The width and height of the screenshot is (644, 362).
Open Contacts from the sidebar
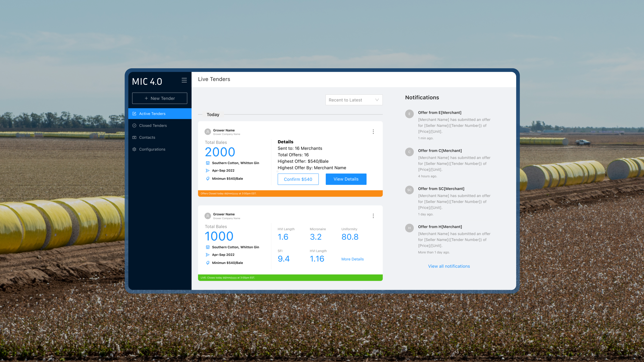[x=147, y=137]
